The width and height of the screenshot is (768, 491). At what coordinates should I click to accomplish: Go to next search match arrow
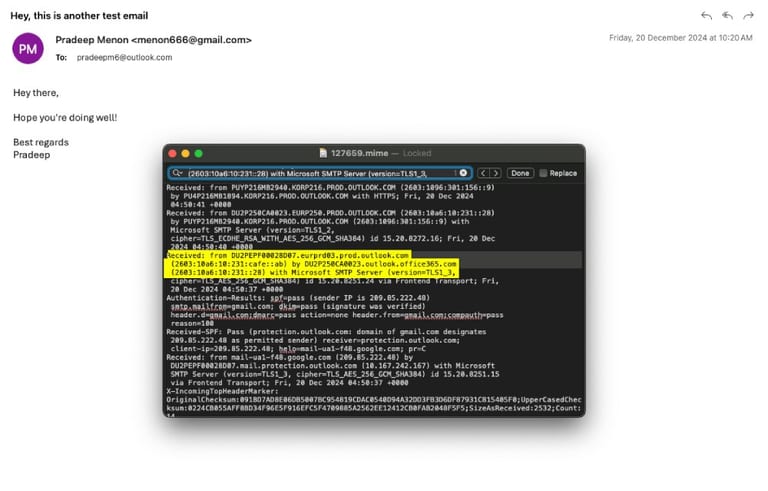pos(495,173)
